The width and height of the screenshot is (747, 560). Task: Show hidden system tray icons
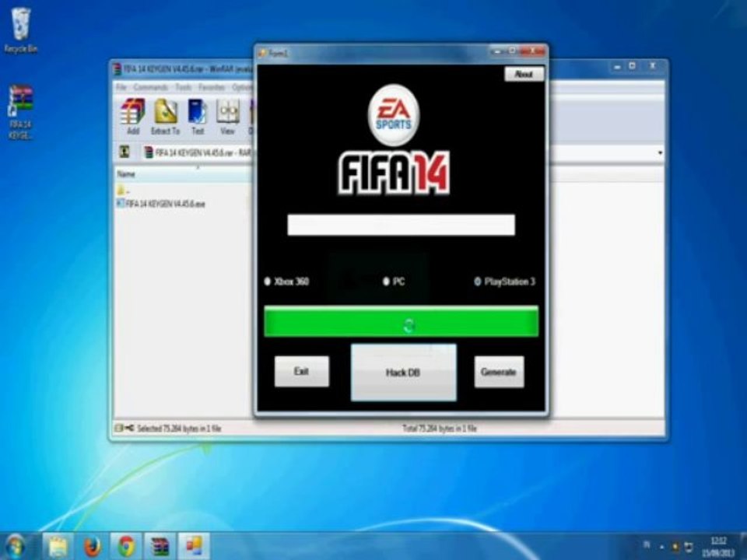661,547
